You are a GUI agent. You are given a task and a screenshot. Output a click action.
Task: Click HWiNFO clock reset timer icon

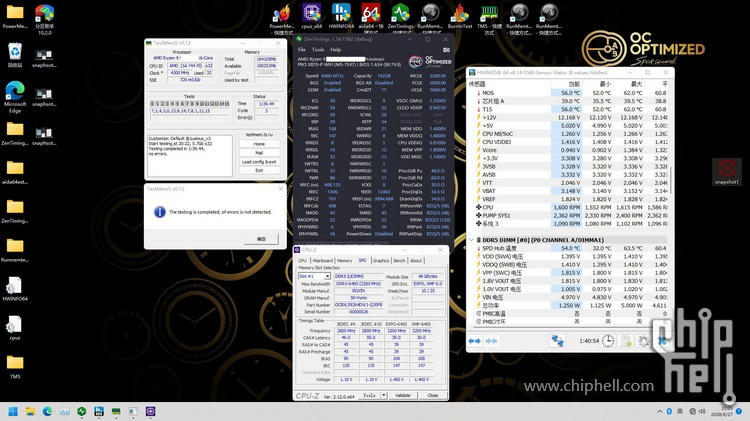(608, 341)
